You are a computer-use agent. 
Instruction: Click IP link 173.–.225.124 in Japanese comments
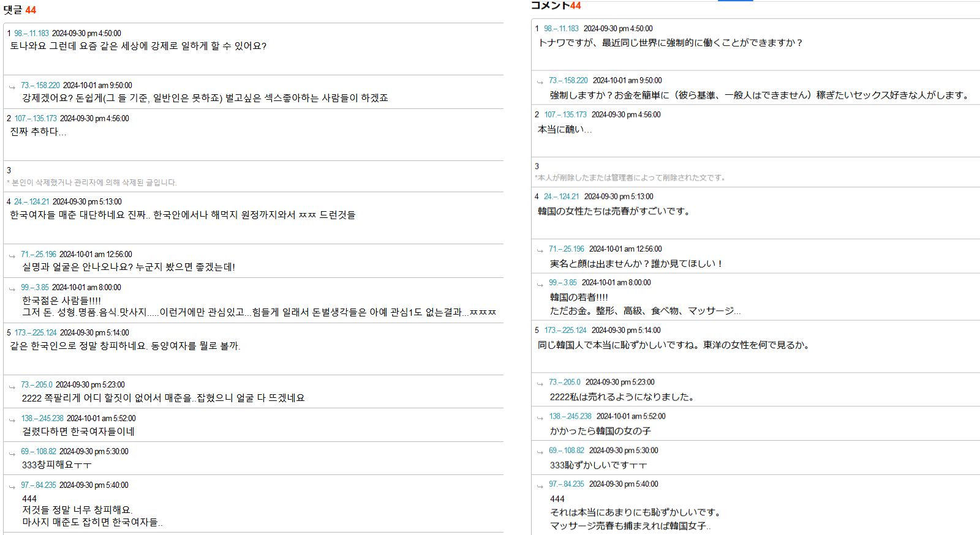click(x=565, y=330)
